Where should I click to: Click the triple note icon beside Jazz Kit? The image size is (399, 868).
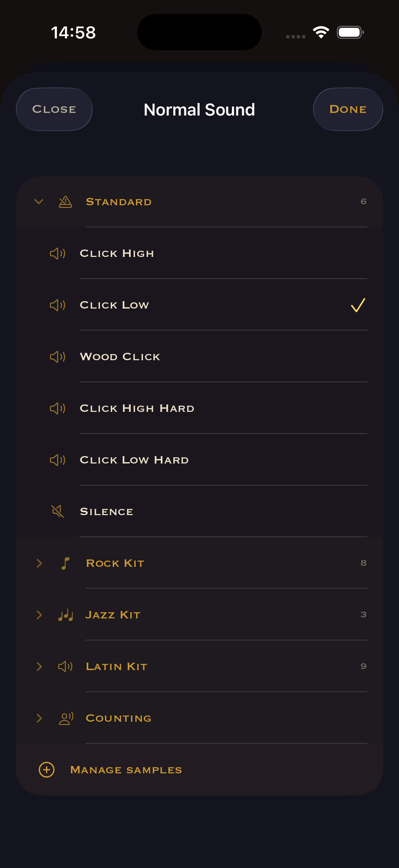pyautogui.click(x=65, y=615)
